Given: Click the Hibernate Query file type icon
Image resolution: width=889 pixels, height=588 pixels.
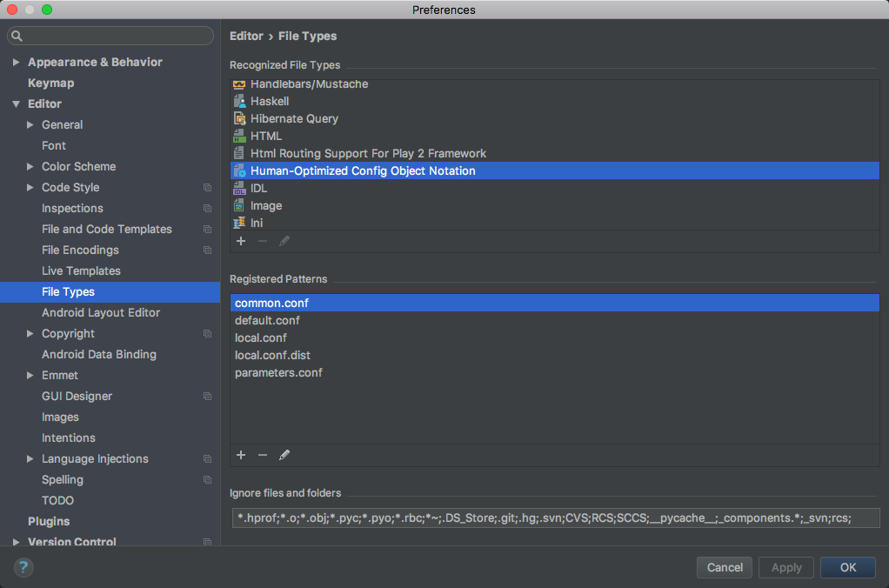Looking at the screenshot, I should pos(240,118).
